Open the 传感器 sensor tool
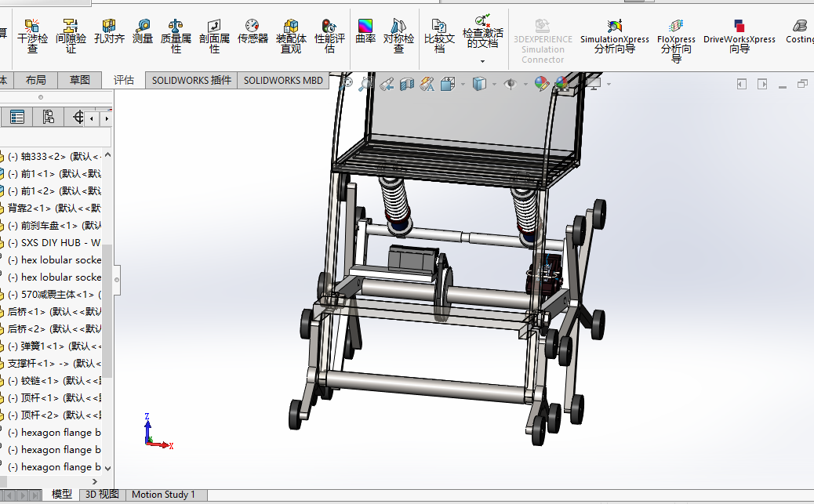The height and width of the screenshot is (504, 814). [x=253, y=31]
